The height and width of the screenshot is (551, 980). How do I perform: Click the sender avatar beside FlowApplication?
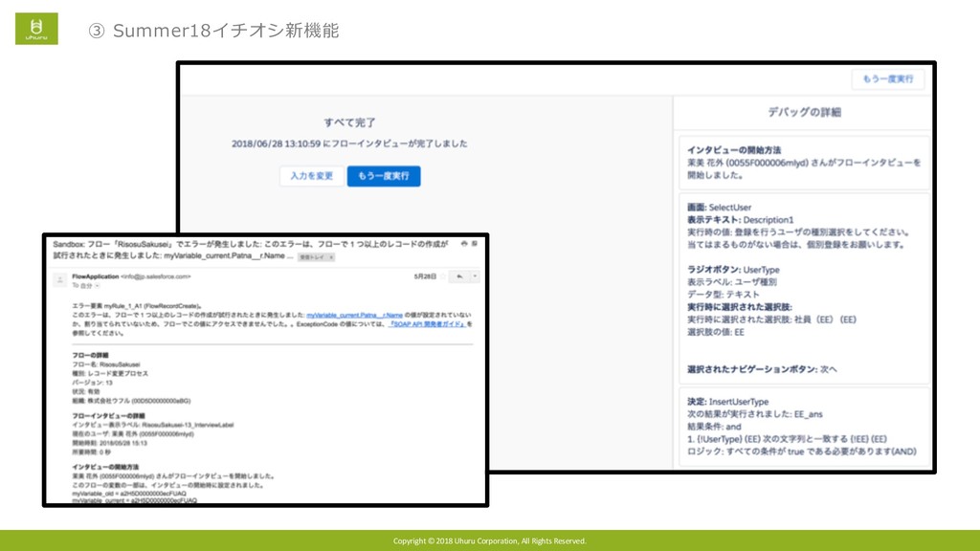coord(59,280)
